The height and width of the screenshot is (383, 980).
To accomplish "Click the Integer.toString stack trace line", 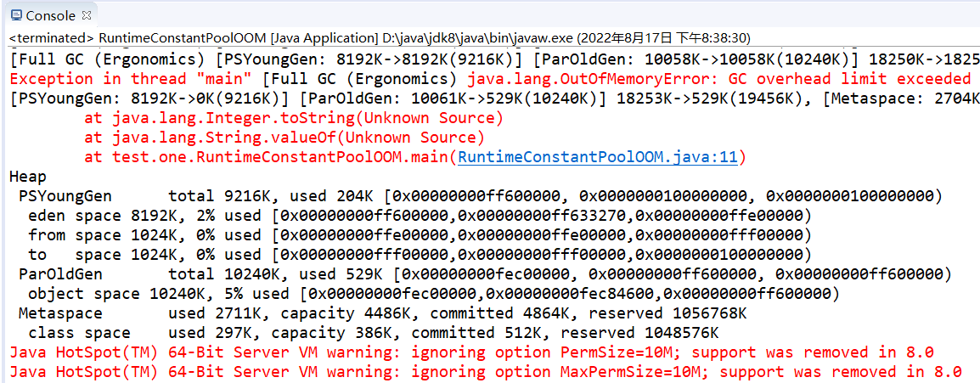I will pos(294,118).
